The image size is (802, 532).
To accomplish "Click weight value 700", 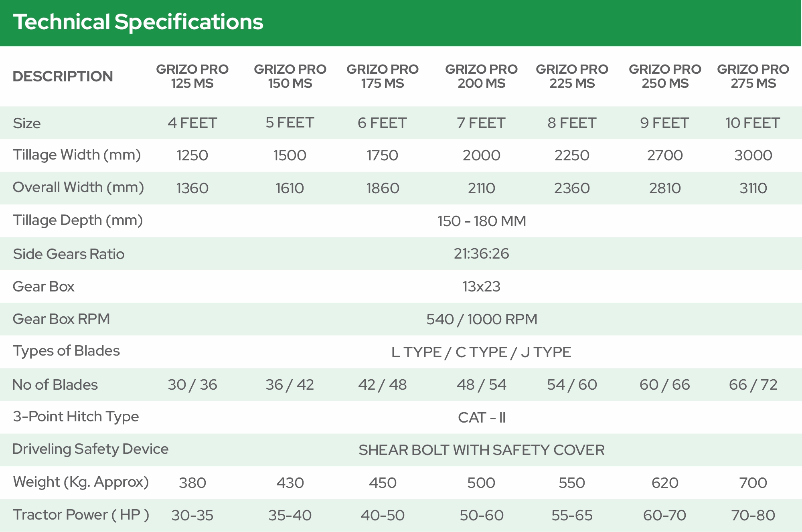I will (753, 483).
